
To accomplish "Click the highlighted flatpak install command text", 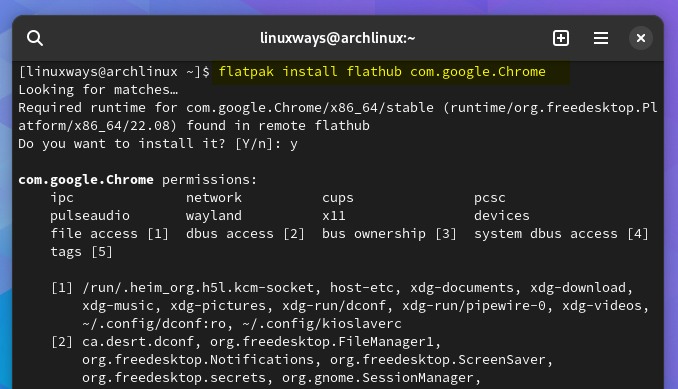I will pos(382,72).
